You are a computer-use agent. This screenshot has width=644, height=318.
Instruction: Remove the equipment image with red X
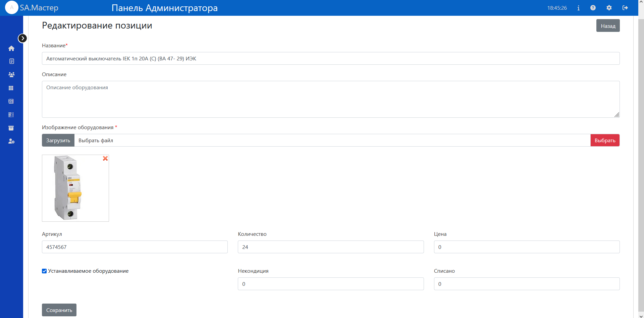(105, 158)
